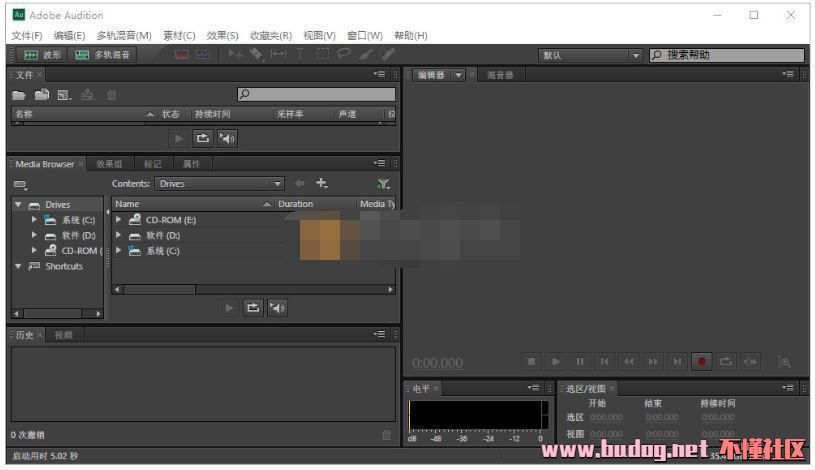This screenshot has width=815, height=470.
Task: Click the zoom magnifier icon in editor
Action: (x=784, y=362)
